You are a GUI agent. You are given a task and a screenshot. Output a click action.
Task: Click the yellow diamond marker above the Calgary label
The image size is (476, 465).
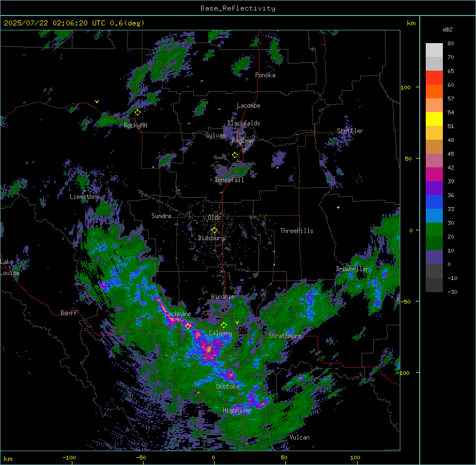[224, 325]
